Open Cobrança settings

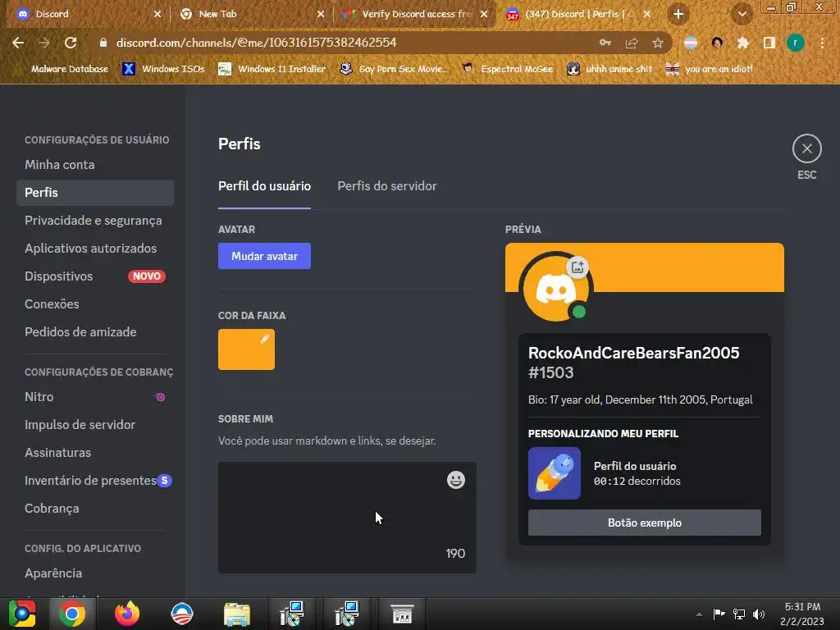[x=95, y=509]
